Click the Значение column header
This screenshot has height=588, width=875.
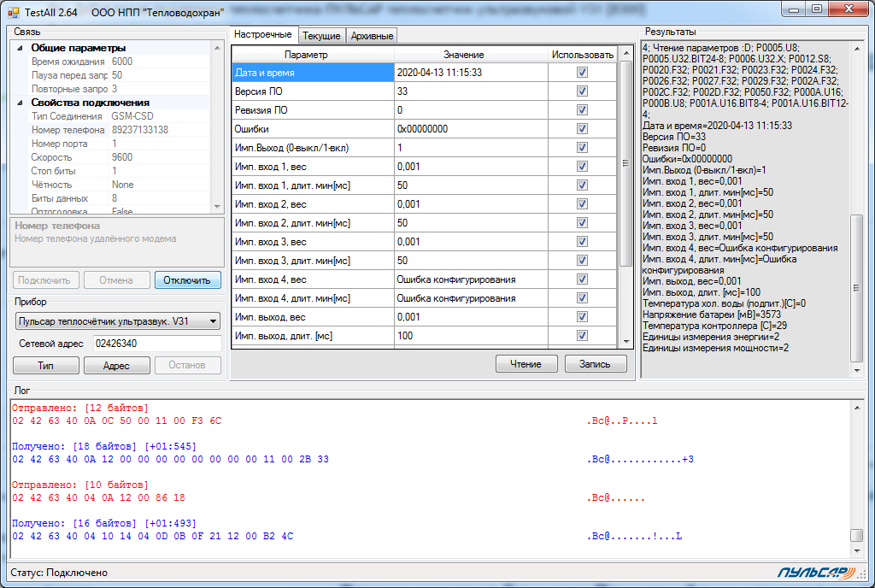(471, 55)
